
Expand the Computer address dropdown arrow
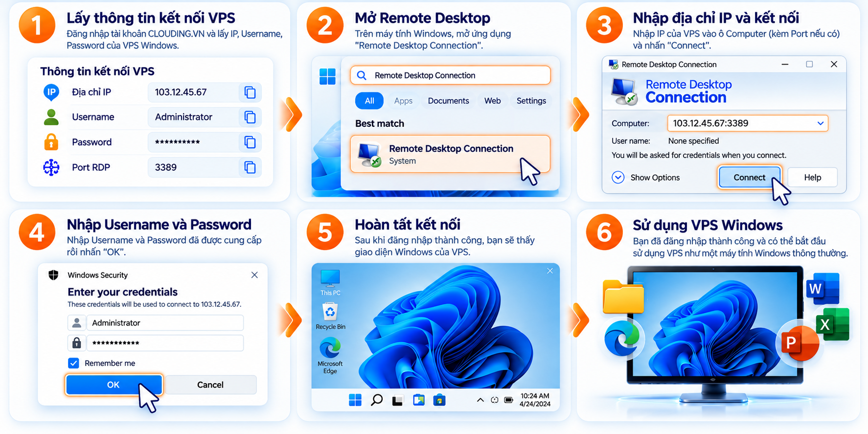point(820,123)
